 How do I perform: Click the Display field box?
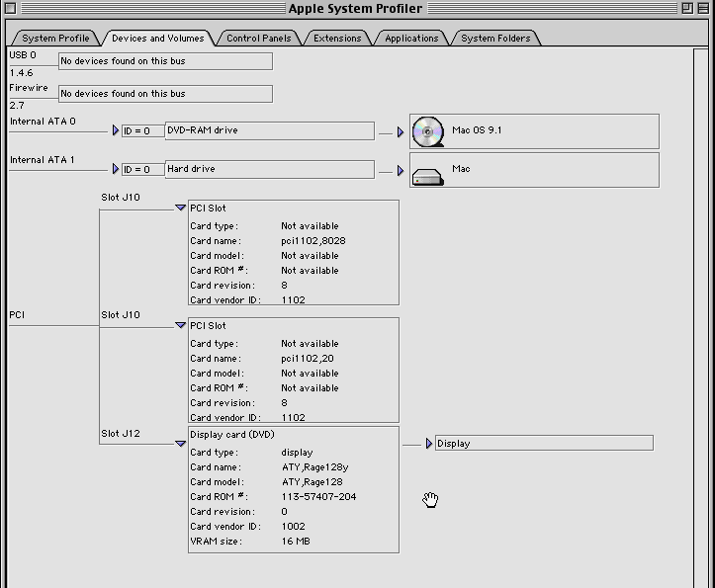[x=544, y=443]
